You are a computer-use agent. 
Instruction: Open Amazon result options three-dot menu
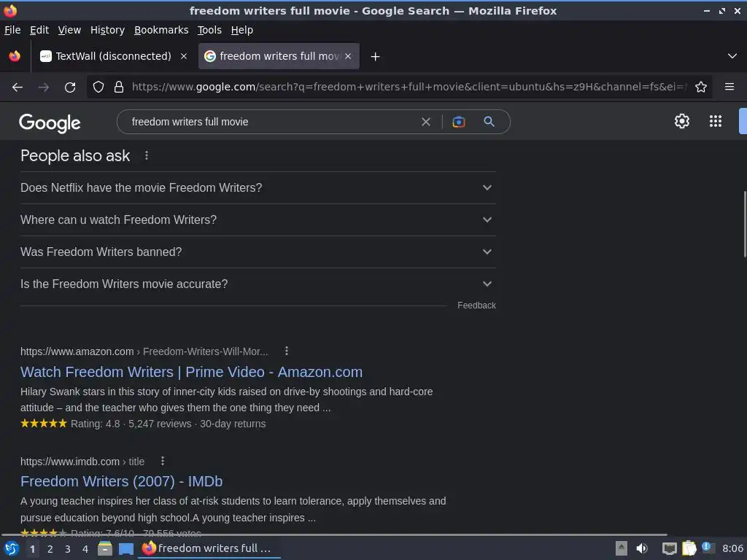(286, 351)
